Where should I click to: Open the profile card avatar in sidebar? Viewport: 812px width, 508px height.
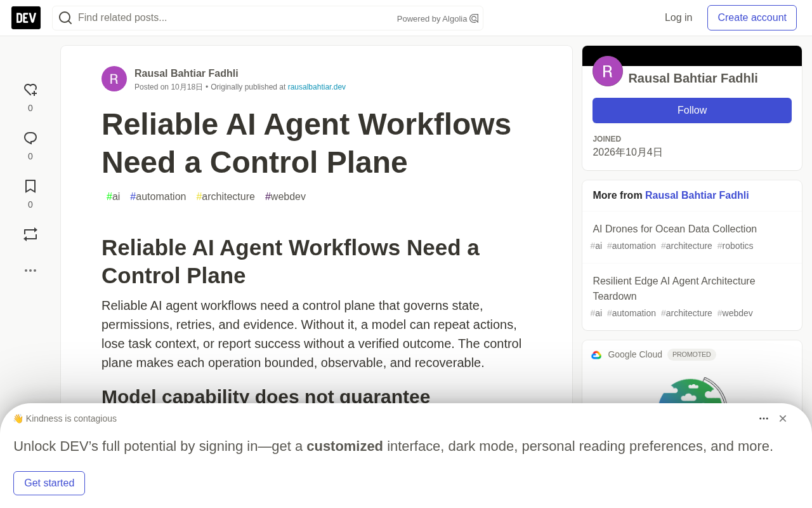click(608, 71)
